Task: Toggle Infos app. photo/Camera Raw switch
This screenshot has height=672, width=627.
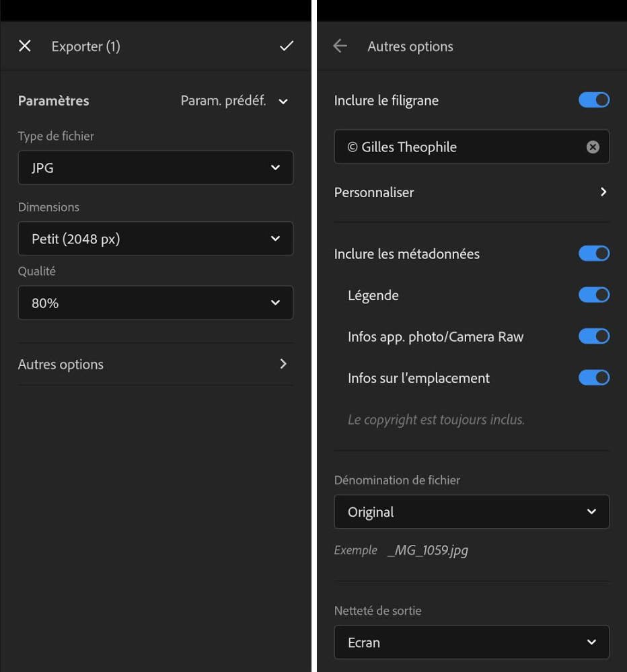Action: pos(594,336)
